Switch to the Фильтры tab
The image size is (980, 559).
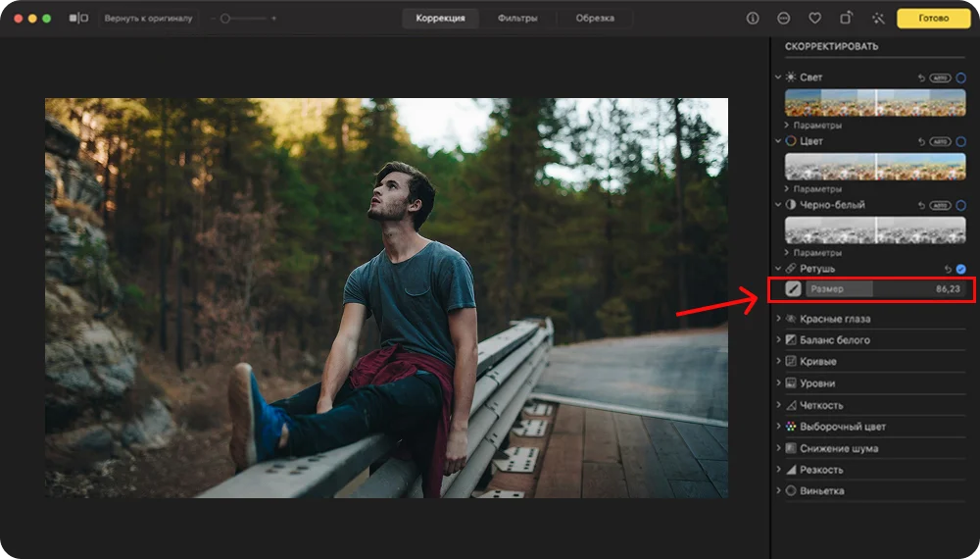click(516, 18)
